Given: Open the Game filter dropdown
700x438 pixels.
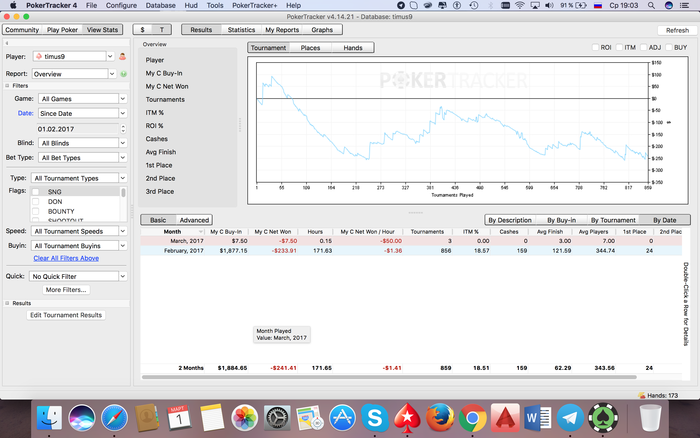Looking at the screenshot, I should (123, 99).
